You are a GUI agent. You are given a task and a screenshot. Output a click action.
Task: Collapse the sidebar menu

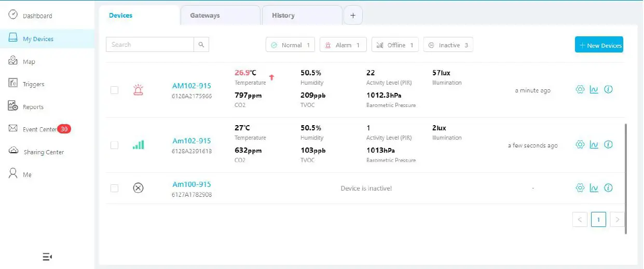point(47,257)
